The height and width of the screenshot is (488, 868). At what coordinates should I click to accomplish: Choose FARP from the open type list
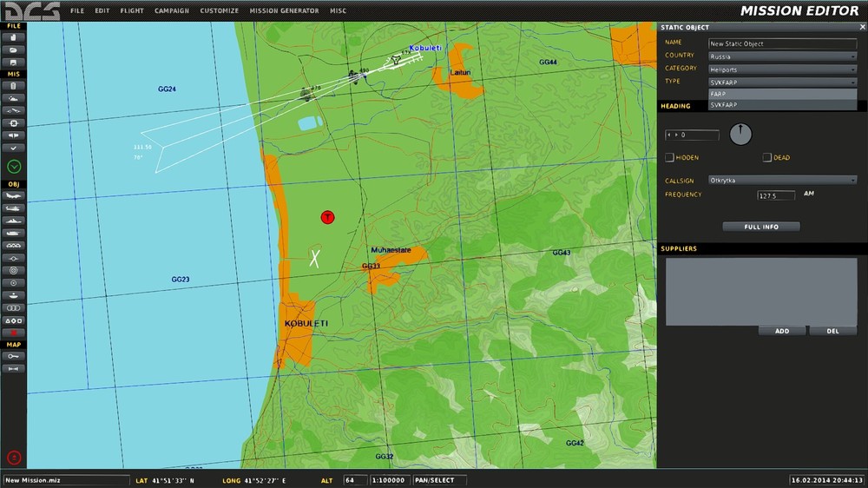coord(782,93)
